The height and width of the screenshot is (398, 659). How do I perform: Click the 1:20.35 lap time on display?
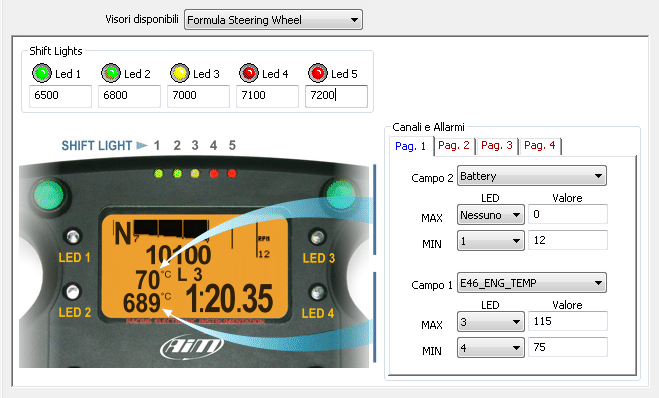point(230,299)
